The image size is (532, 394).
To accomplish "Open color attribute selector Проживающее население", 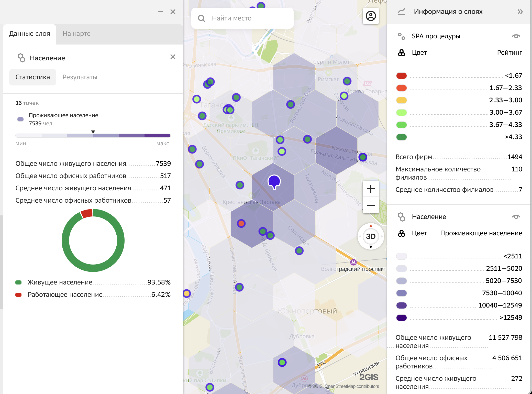I will (x=481, y=233).
